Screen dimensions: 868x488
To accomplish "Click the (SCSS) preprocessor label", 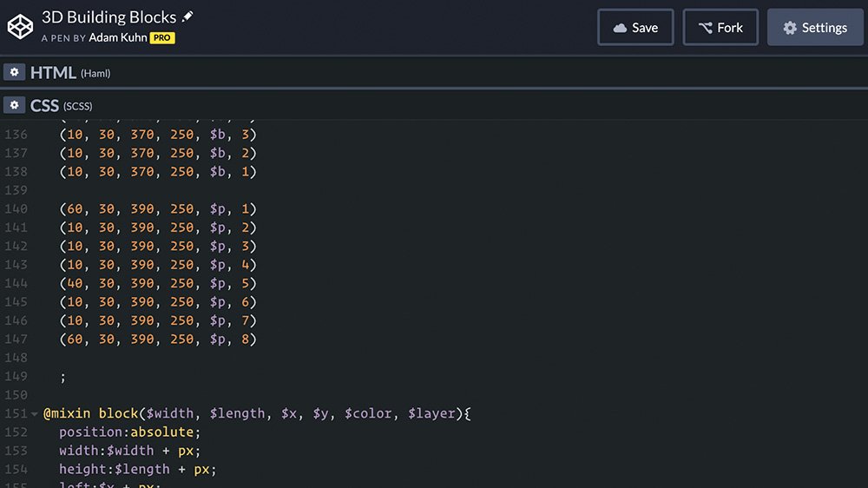I will (x=77, y=106).
